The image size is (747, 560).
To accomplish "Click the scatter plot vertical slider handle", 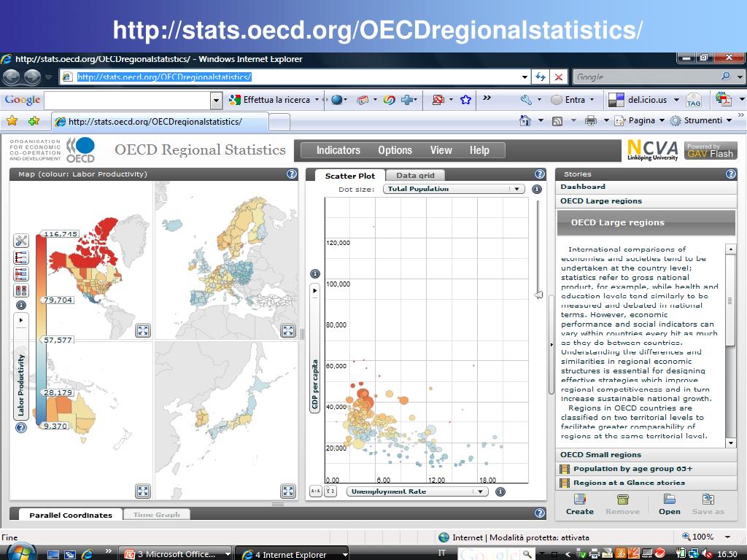I will [x=538, y=295].
